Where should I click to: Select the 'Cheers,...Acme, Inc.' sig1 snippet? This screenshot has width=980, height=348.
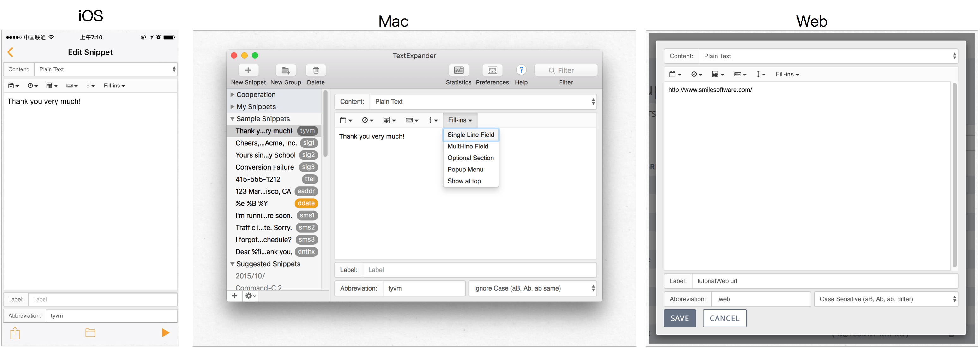[275, 143]
